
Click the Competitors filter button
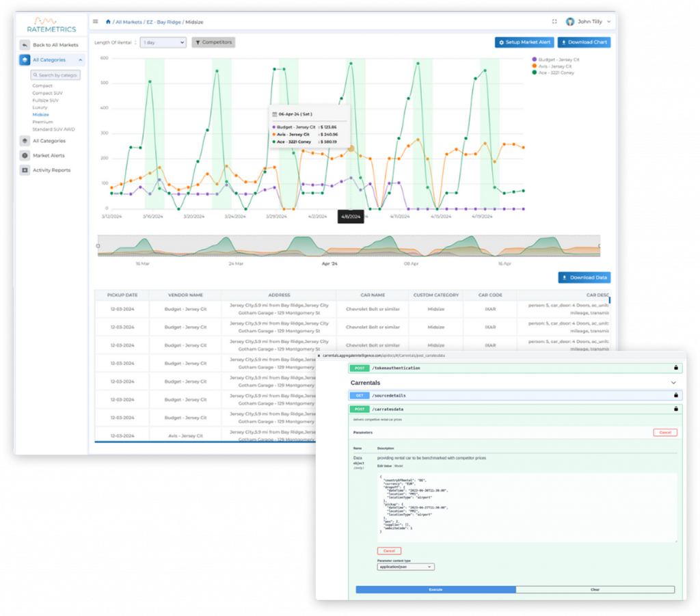click(213, 42)
